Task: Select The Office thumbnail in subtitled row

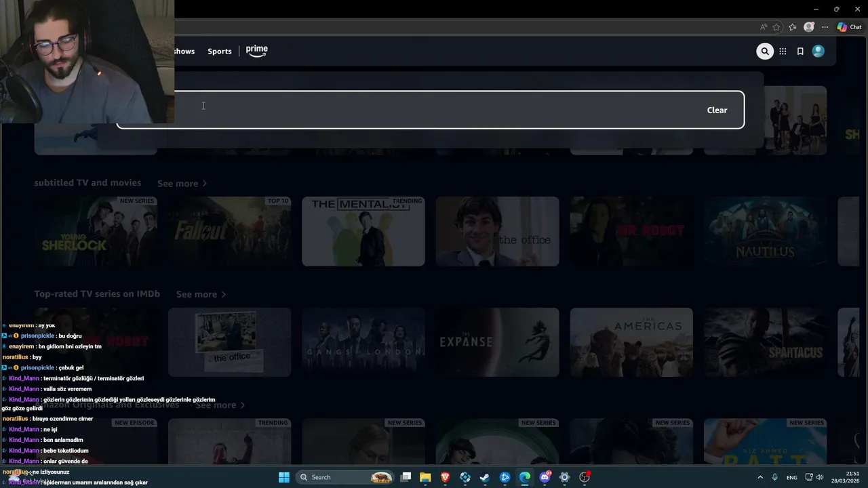Action: [498, 231]
